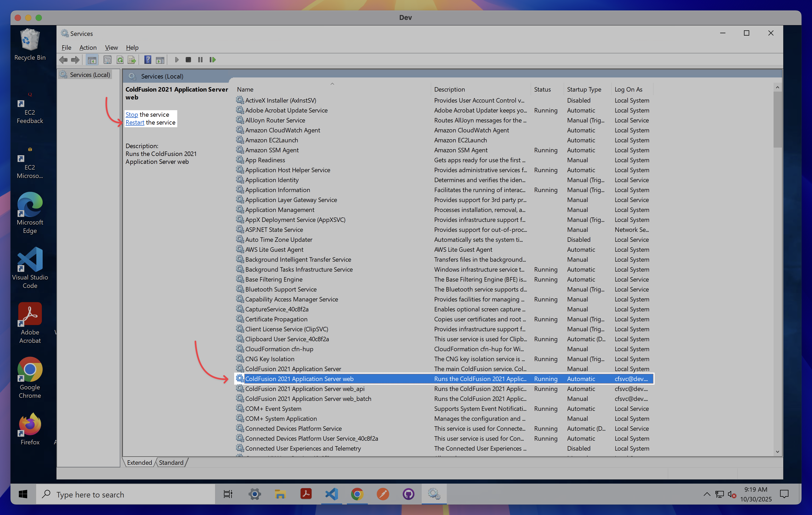Toggle the console tree panel visibility

point(92,60)
